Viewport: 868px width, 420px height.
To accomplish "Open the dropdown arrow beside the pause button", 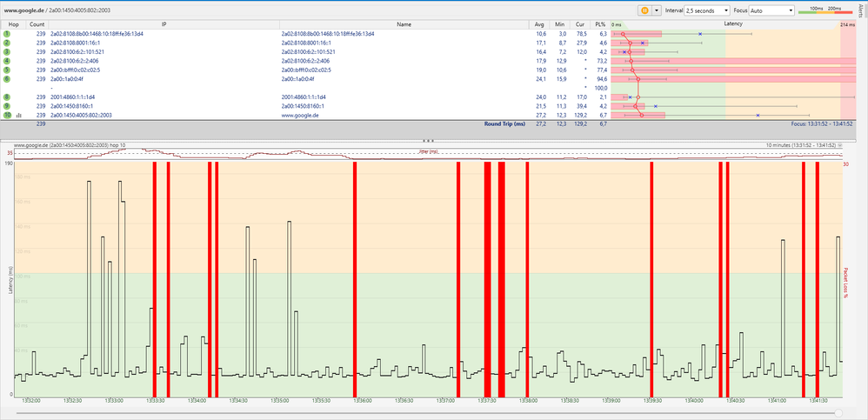I will pyautogui.click(x=655, y=10).
